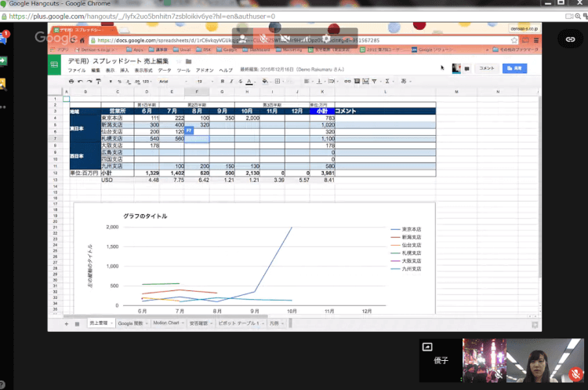The image size is (588, 390).
Task: Expand the Motion Chart tab dropdown arrow
Action: (x=185, y=323)
